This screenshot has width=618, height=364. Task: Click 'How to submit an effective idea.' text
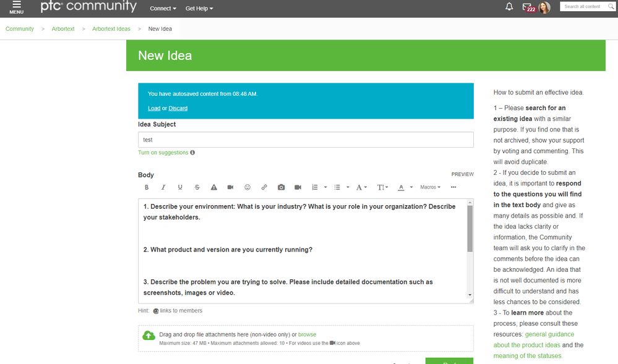538,92
